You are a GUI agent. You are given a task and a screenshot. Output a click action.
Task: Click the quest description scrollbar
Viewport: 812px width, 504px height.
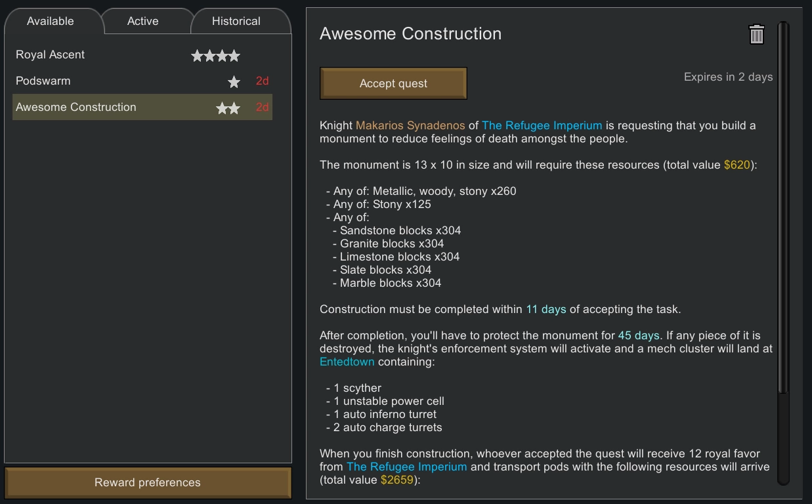tap(783, 210)
